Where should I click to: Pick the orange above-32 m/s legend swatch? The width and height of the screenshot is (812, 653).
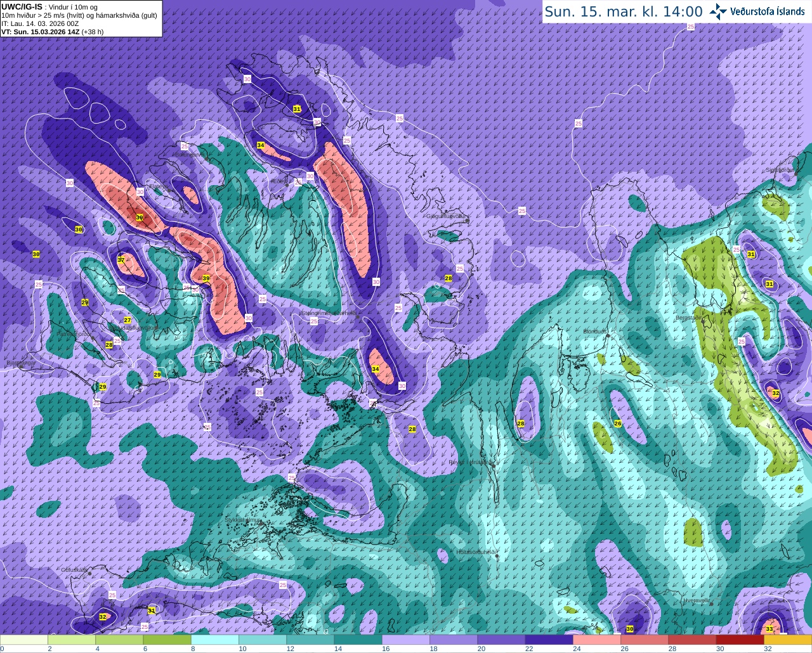[x=788, y=640]
